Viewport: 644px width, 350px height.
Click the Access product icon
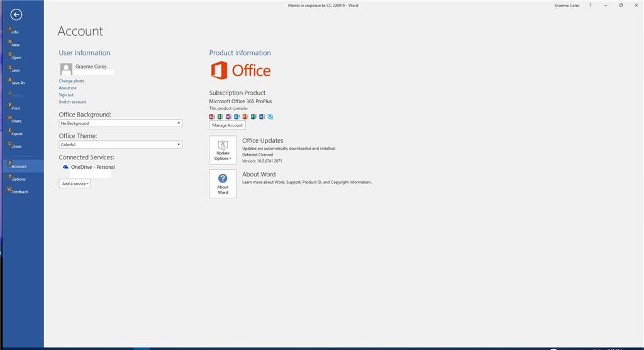(x=212, y=117)
